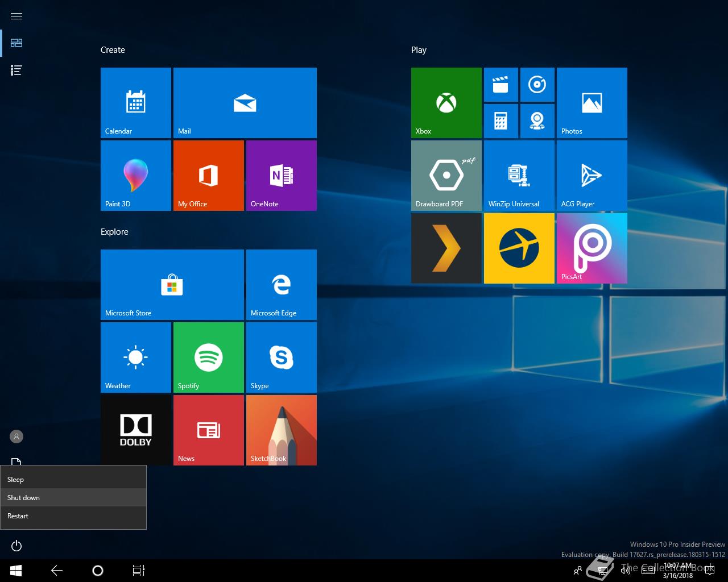Open the small Calculator tile
The height and width of the screenshot is (582, 728).
[501, 121]
